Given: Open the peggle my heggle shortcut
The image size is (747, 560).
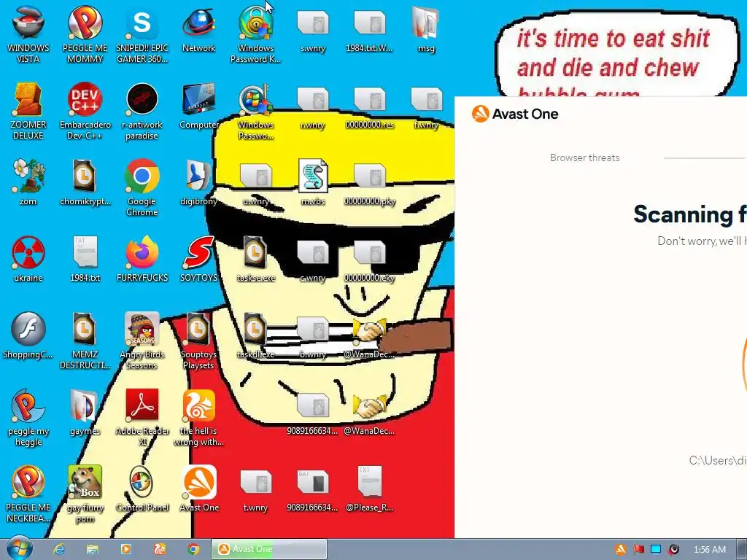Looking at the screenshot, I should tap(28, 418).
